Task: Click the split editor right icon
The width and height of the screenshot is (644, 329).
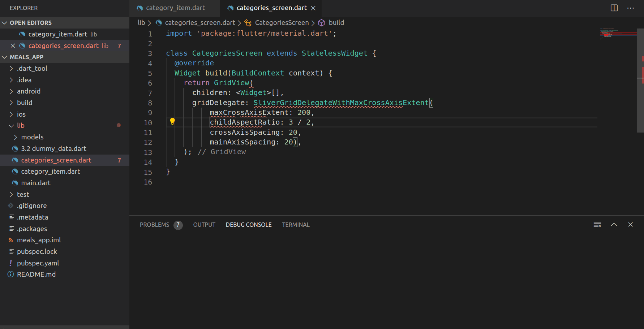Action: pyautogui.click(x=614, y=8)
